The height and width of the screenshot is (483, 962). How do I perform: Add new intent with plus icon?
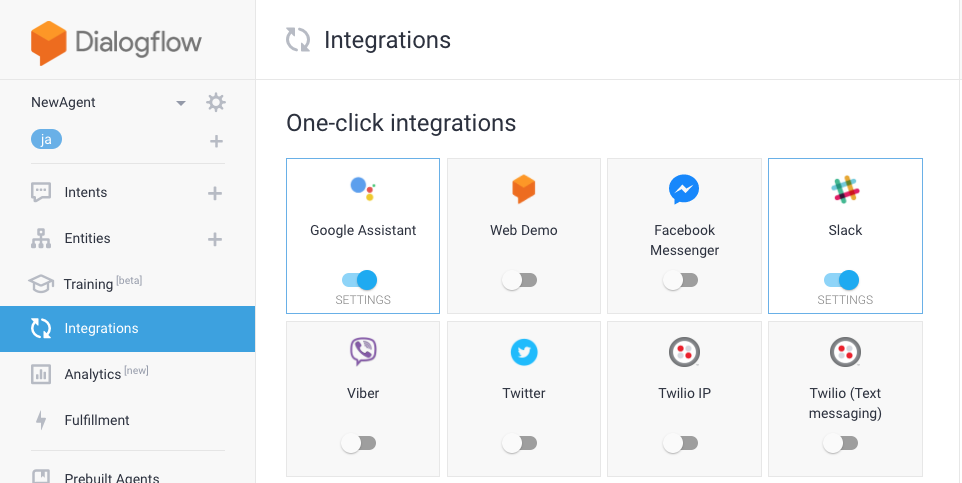click(x=215, y=193)
